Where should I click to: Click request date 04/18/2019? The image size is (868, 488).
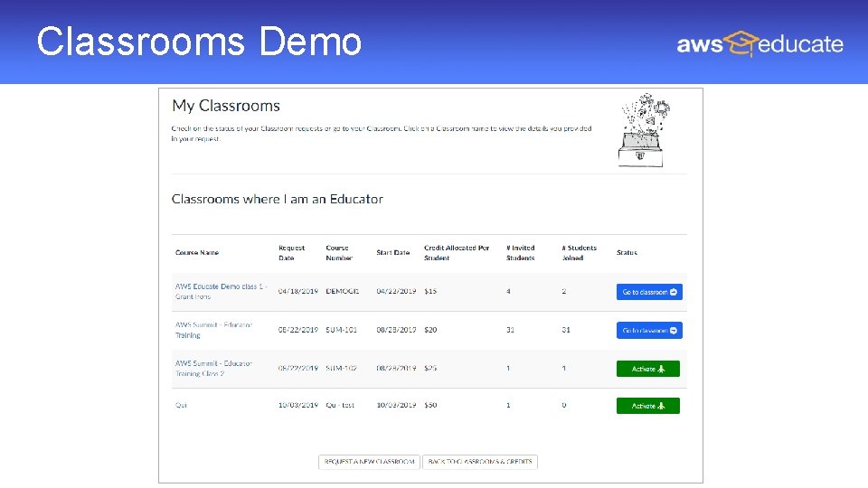coord(297,291)
